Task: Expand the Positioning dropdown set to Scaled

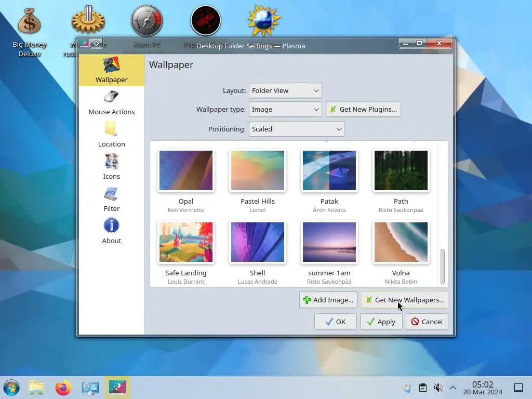Action: pos(297,129)
